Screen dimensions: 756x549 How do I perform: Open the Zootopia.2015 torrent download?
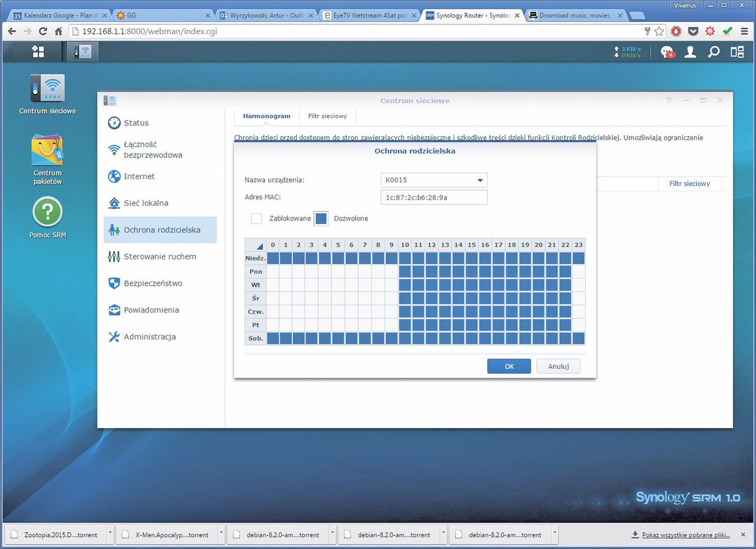click(x=55, y=535)
